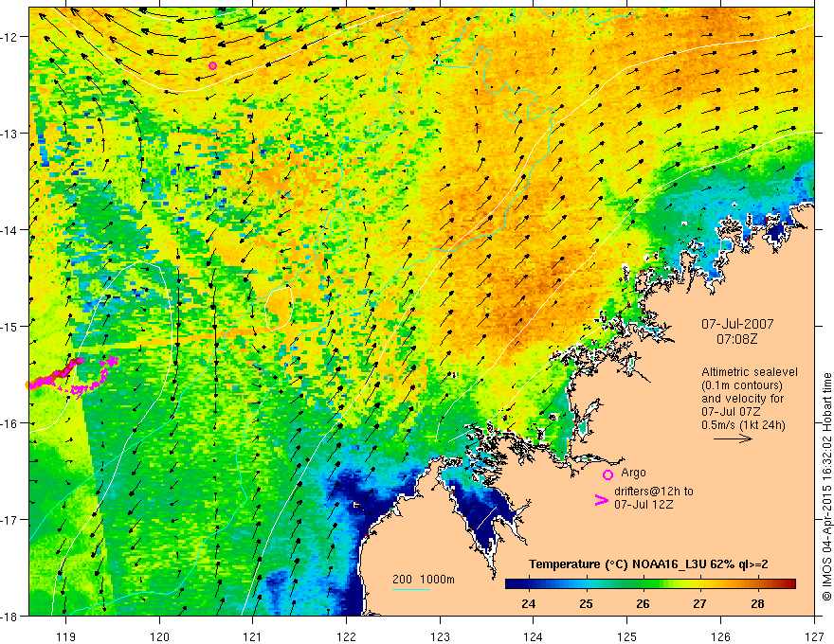The image size is (834, 644).
Task: Click the 127 longitude axis label
Action: coord(814,636)
